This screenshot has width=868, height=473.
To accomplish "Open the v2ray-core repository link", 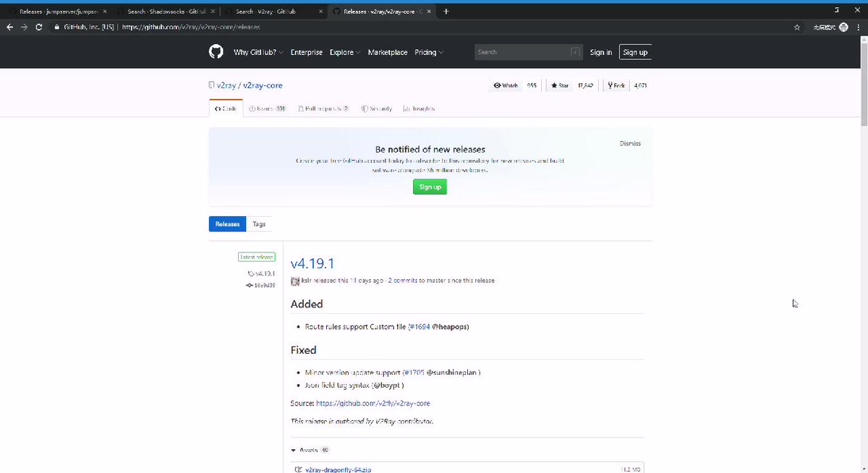I will tap(263, 85).
